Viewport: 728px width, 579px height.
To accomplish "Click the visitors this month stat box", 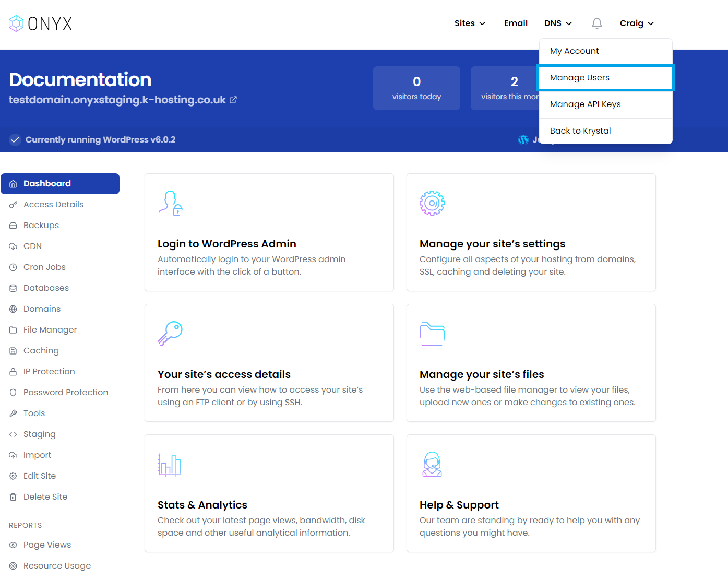I will [x=505, y=88].
